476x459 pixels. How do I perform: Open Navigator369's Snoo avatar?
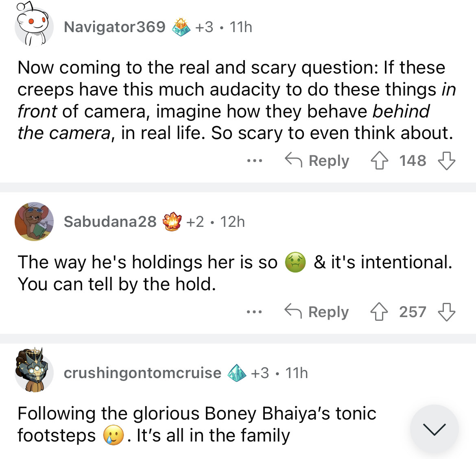click(34, 27)
